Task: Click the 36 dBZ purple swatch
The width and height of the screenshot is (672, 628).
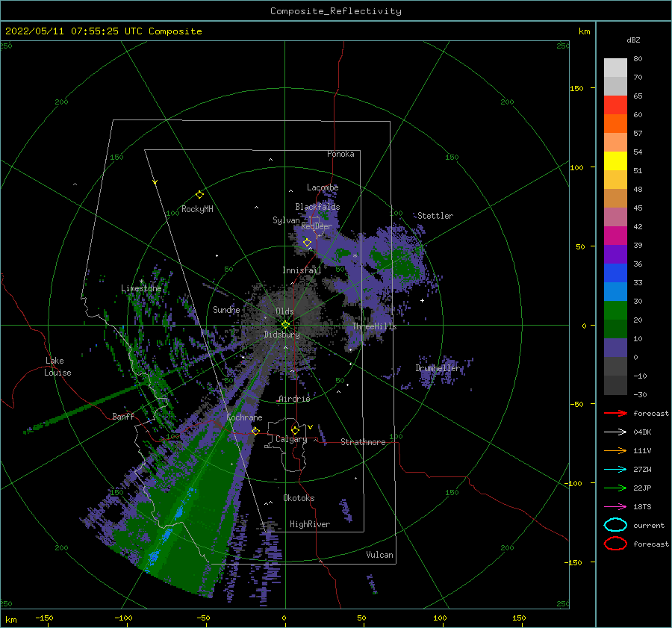Action: pos(615,254)
